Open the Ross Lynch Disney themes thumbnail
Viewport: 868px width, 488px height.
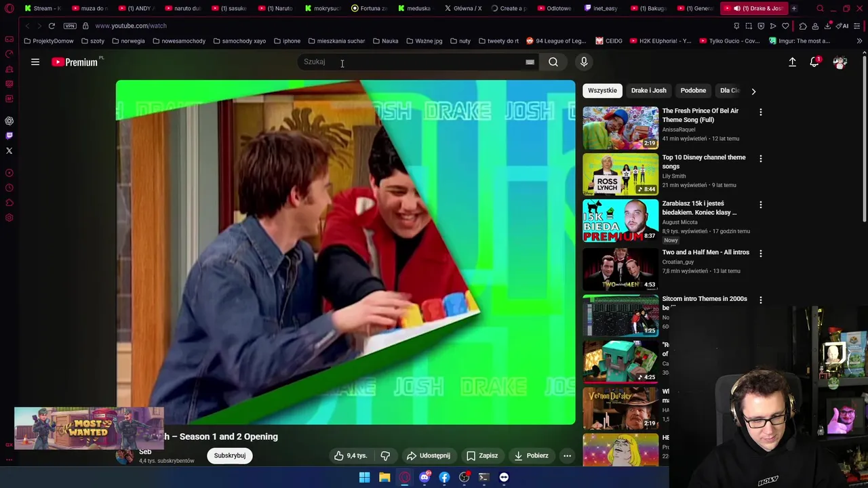(x=620, y=174)
